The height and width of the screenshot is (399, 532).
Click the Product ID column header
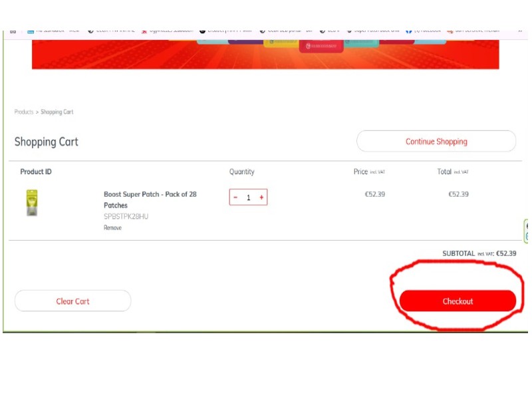(x=36, y=172)
